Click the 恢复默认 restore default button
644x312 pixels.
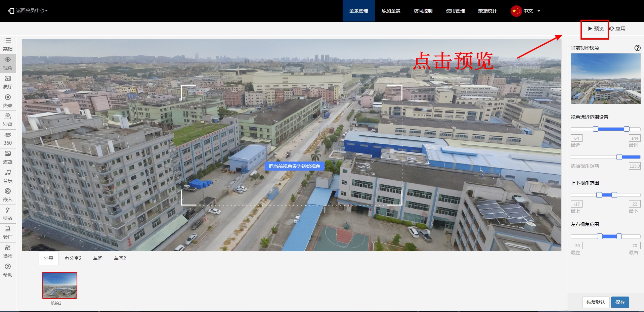[x=596, y=302]
